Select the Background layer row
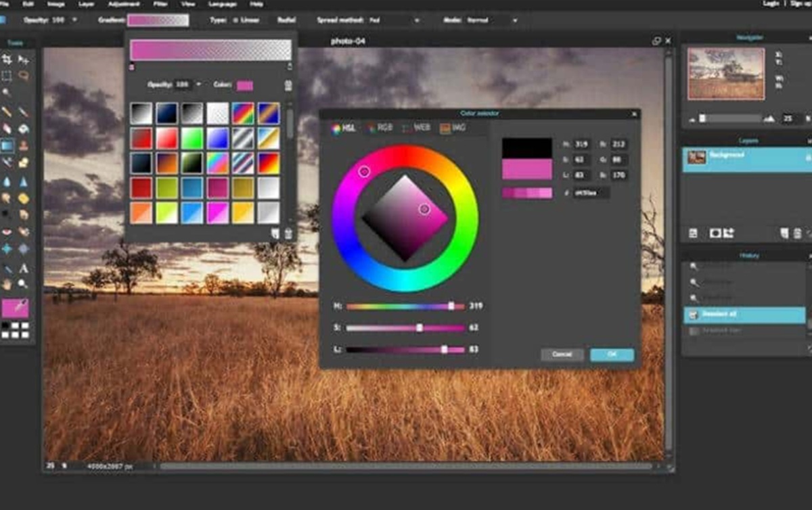This screenshot has width=812, height=510. click(746, 160)
